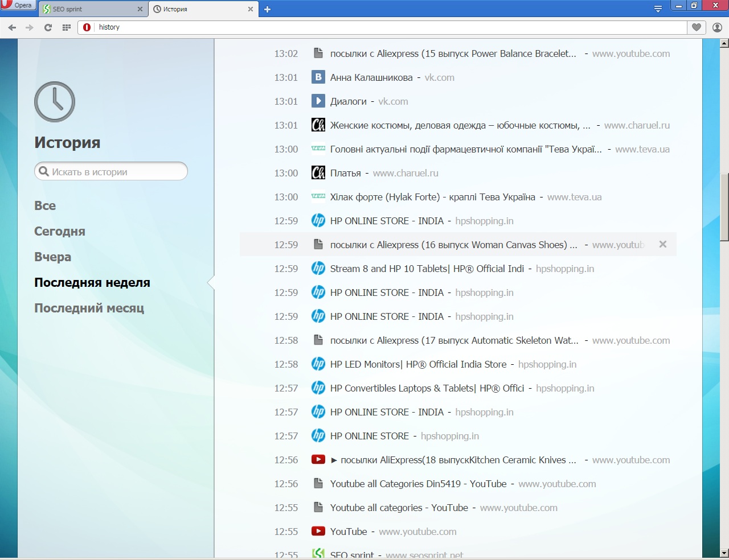Image resolution: width=729 pixels, height=560 pixels.
Task: Close the SEO sprint tab
Action: coord(140,9)
